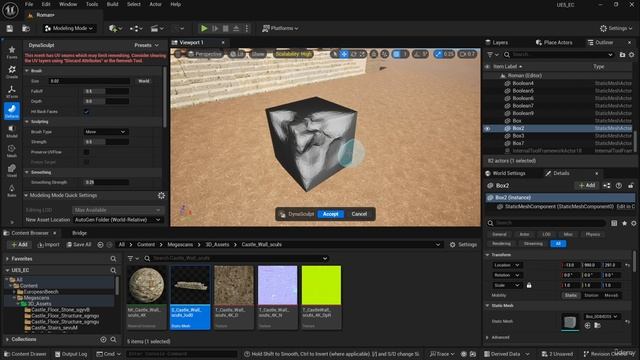This screenshot has height=360, width=640.
Task: Set Mobility to Stationary
Action: click(x=591, y=295)
